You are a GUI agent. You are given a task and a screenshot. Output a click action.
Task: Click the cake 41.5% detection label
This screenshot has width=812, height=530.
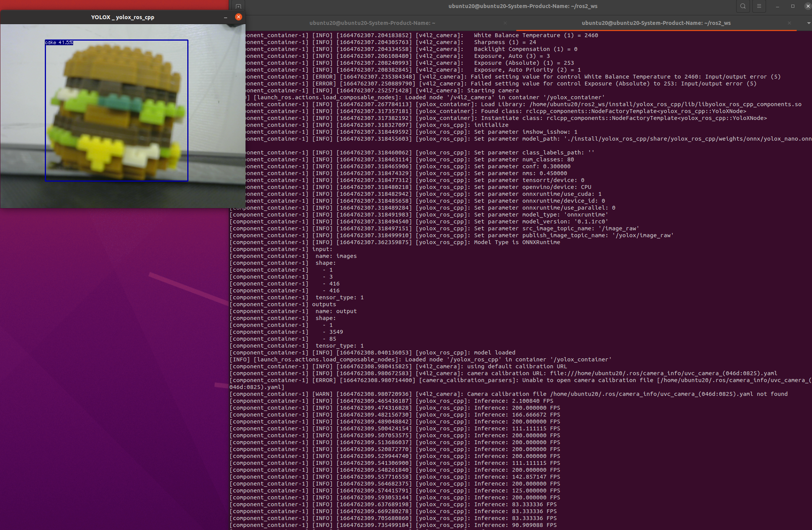click(x=58, y=43)
